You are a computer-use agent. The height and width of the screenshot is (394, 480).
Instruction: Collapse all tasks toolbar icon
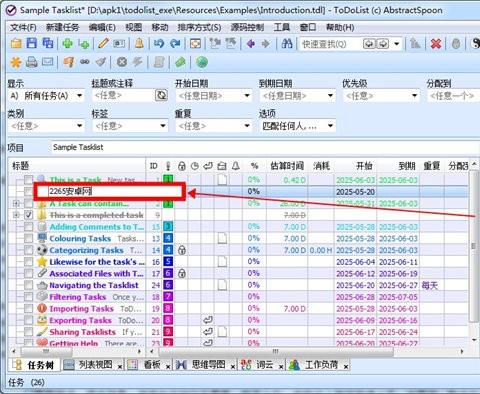tap(231, 43)
